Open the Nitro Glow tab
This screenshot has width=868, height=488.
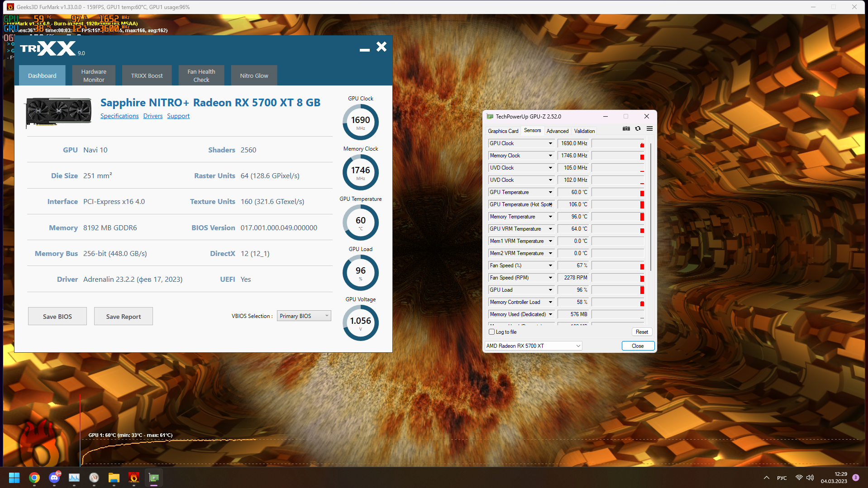point(254,76)
